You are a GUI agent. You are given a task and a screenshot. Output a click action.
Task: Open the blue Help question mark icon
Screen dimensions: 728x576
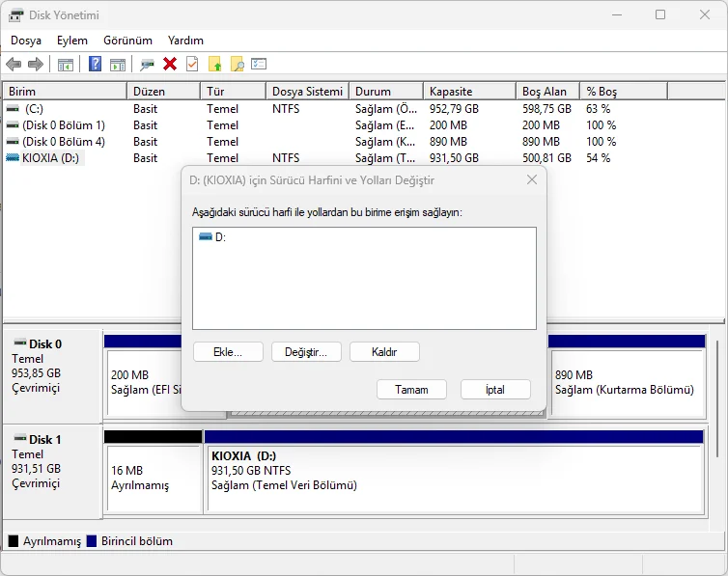point(95,64)
